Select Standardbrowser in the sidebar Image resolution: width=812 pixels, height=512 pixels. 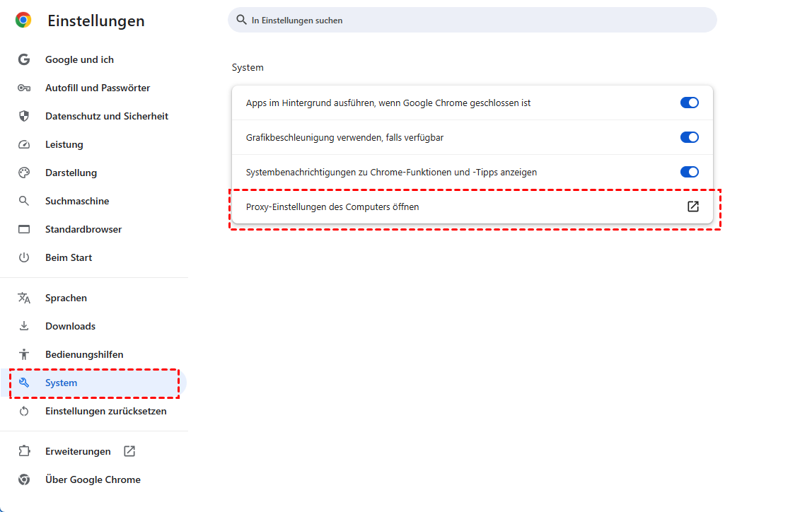coord(83,230)
